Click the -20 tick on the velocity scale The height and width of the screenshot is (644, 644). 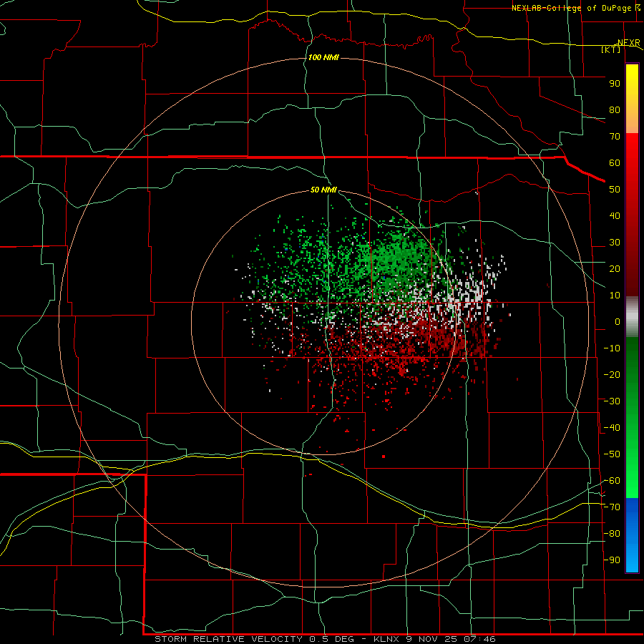pyautogui.click(x=613, y=375)
